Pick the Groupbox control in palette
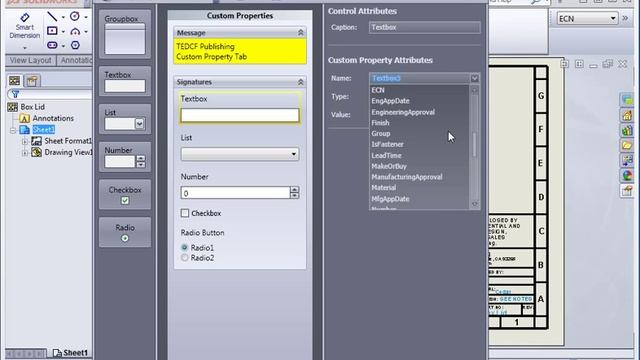640x360 pixels. point(125,34)
